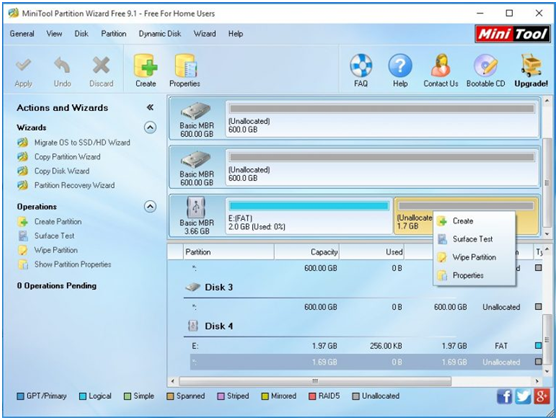The height and width of the screenshot is (420, 558).
Task: Select the USB Basic MBR 3.66 GB disk
Action: click(x=196, y=216)
